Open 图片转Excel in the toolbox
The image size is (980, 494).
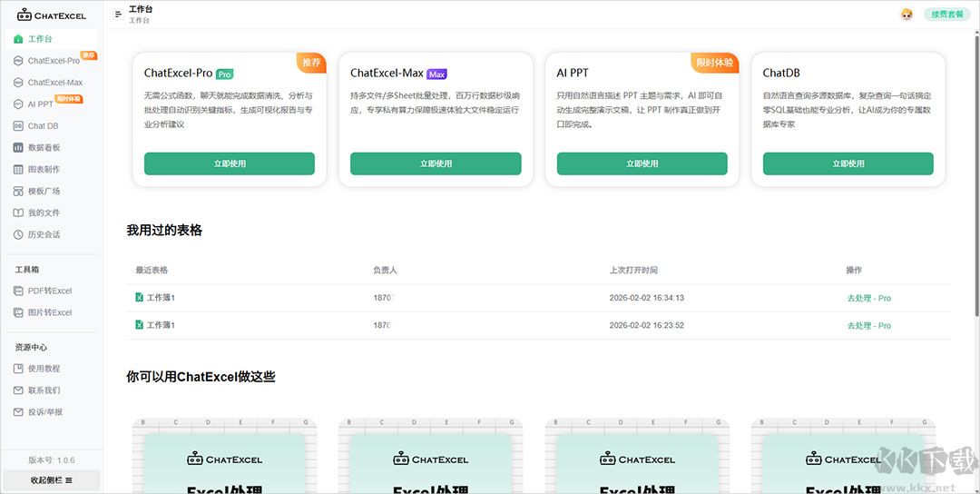coord(51,312)
